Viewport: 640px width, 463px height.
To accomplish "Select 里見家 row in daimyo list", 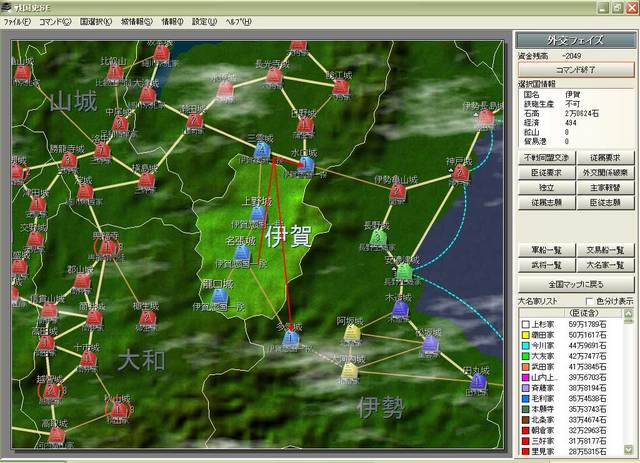I will pyautogui.click(x=571, y=452).
